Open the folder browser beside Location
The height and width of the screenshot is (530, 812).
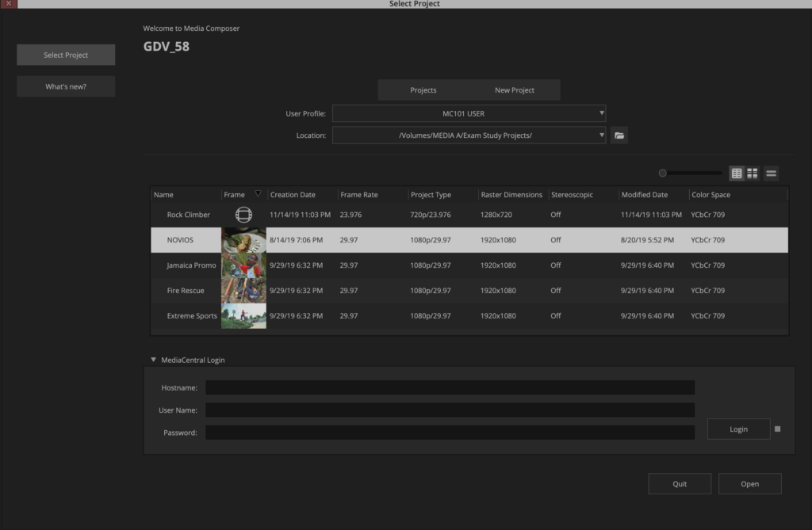[x=619, y=135]
